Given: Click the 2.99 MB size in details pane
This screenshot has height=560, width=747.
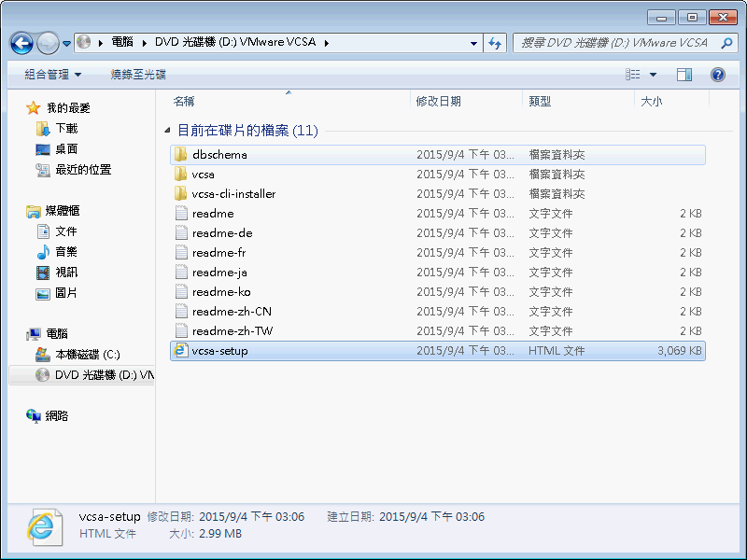Looking at the screenshot, I should pos(220,534).
